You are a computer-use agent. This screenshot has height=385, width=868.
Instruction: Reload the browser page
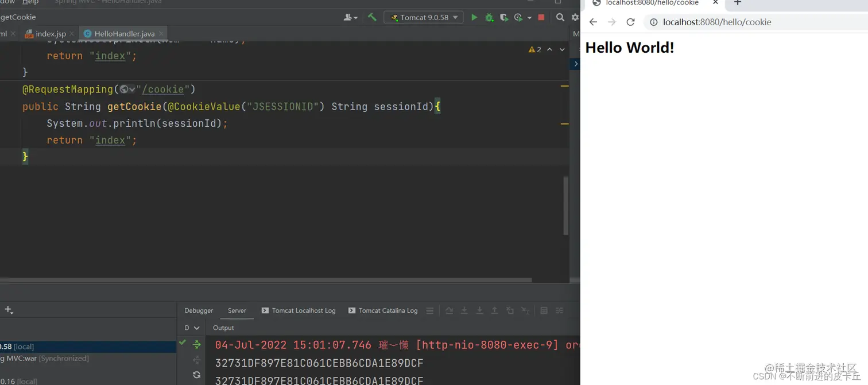click(630, 22)
